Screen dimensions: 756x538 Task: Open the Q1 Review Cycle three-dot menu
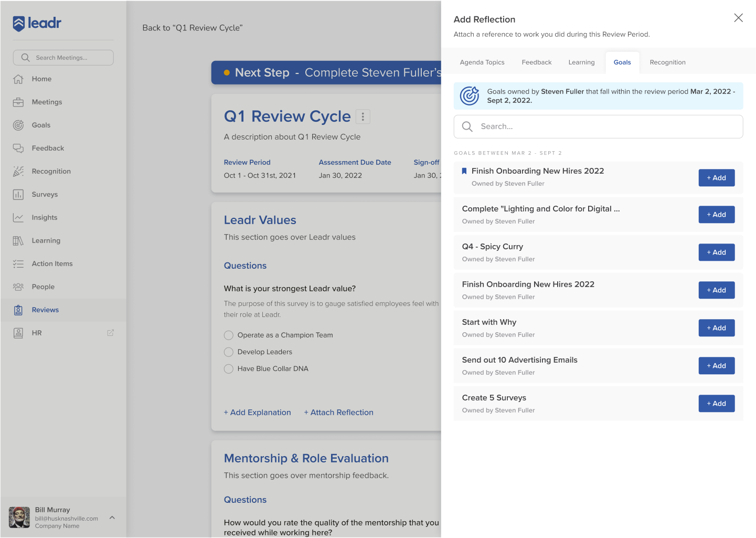tap(363, 117)
